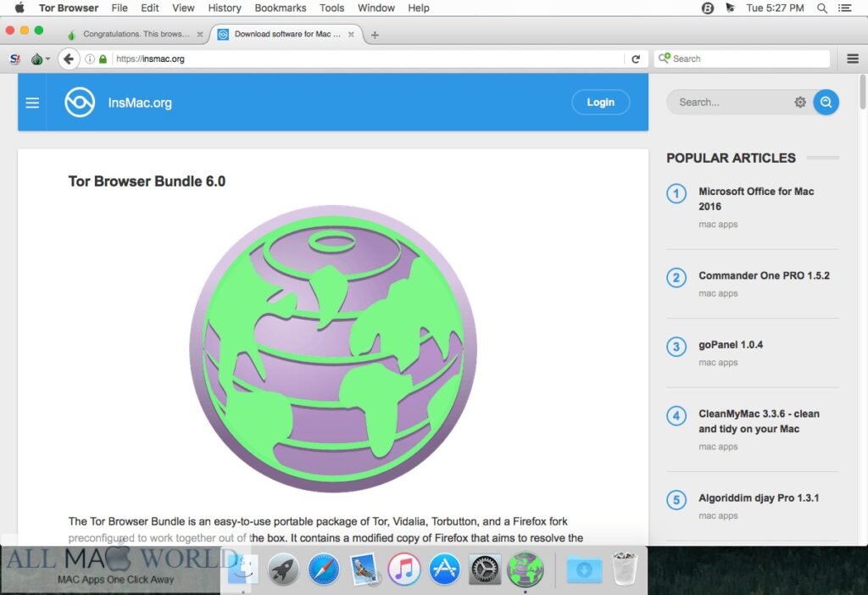The width and height of the screenshot is (868, 595).
Task: Submit search with the blue magnifier button
Action: pyautogui.click(x=826, y=103)
